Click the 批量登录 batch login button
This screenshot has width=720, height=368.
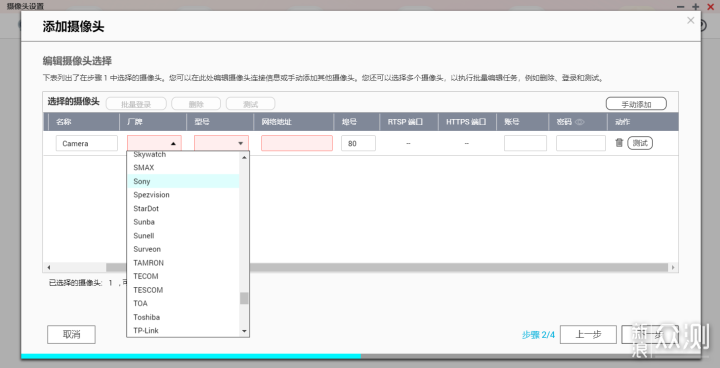point(136,104)
